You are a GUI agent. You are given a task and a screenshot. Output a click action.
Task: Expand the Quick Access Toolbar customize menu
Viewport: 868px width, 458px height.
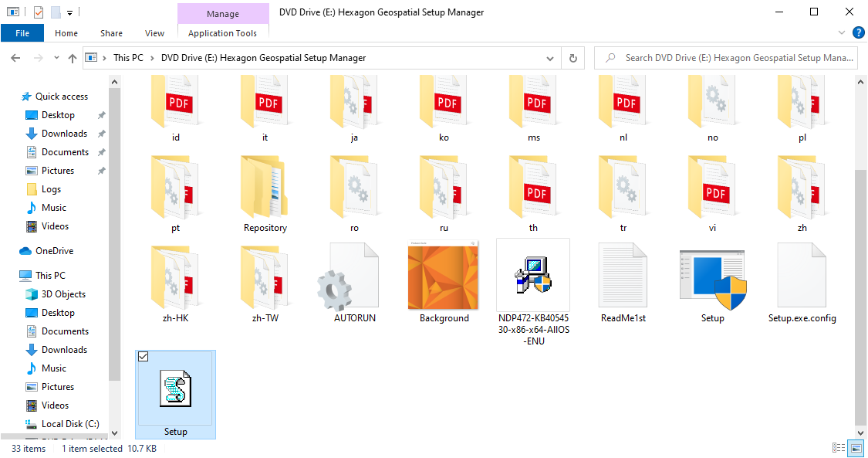point(68,13)
